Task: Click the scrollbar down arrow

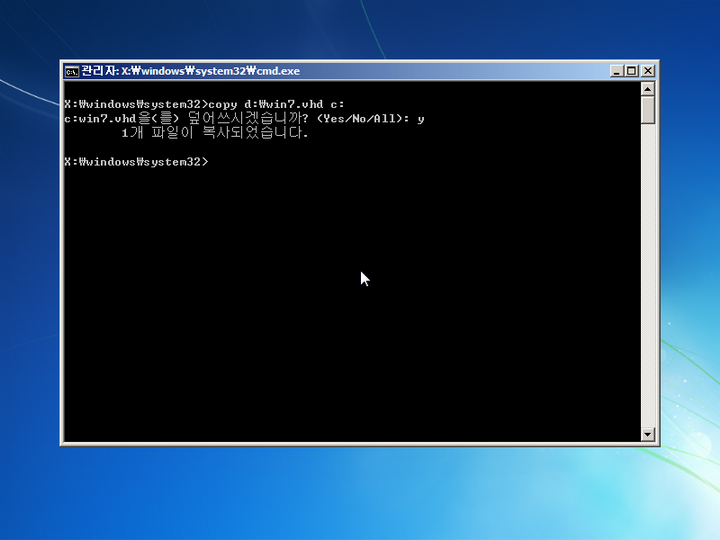Action: point(647,434)
